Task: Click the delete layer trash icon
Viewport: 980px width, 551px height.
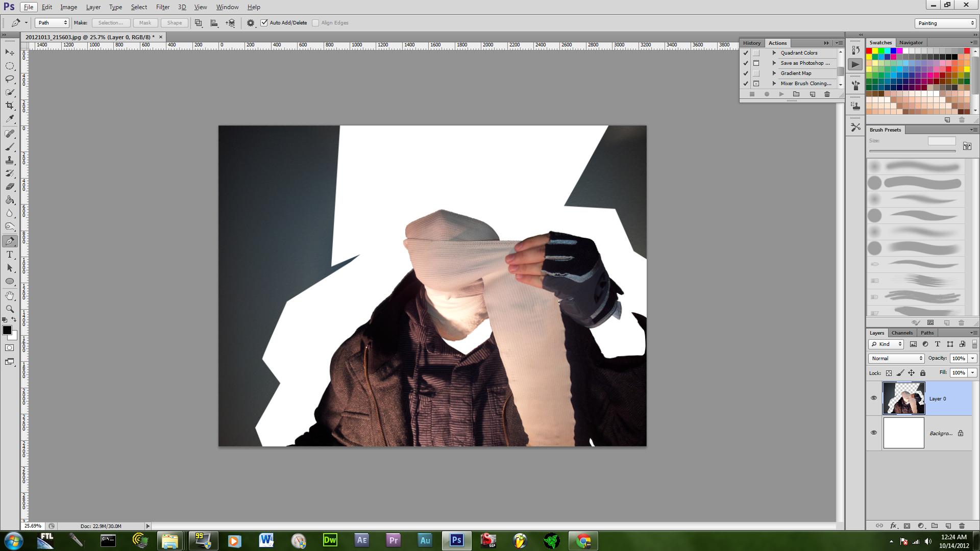Action: pyautogui.click(x=962, y=525)
